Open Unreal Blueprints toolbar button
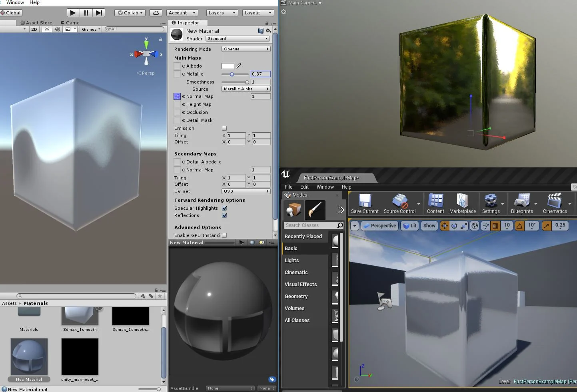Screen dimensions: 577x392 pos(522,203)
